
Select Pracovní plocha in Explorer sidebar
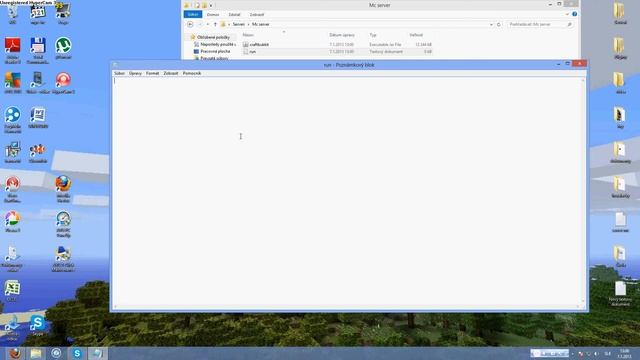click(215, 51)
